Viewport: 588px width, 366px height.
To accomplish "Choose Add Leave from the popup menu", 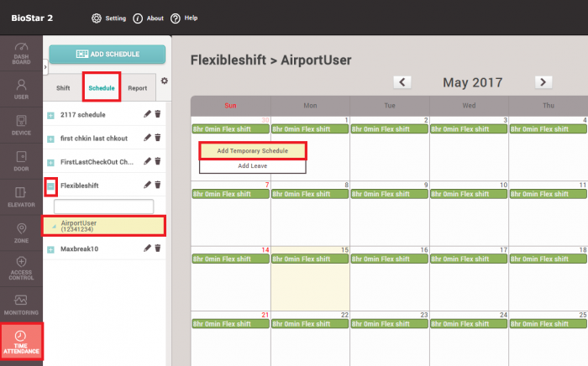I will tap(253, 165).
